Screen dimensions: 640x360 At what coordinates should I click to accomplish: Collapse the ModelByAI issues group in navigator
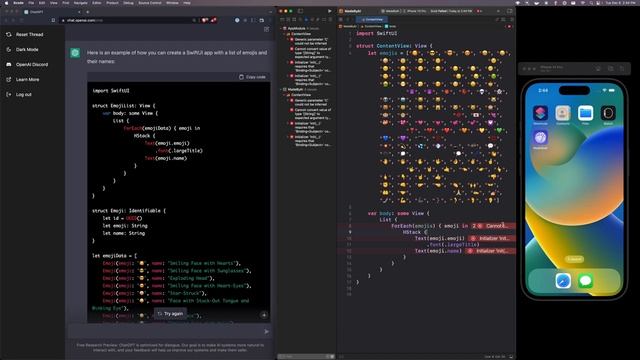coord(281,89)
